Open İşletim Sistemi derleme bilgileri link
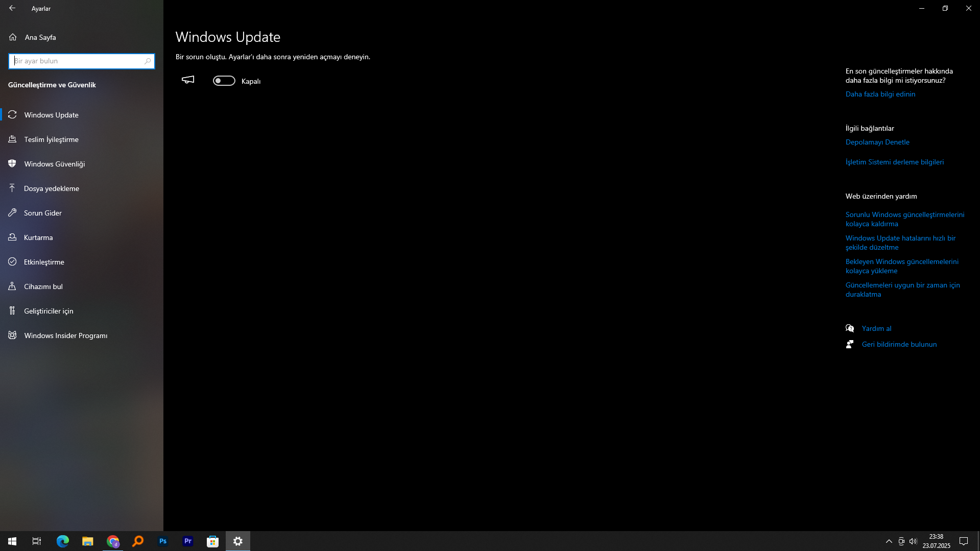Image resolution: width=980 pixels, height=551 pixels. [895, 162]
